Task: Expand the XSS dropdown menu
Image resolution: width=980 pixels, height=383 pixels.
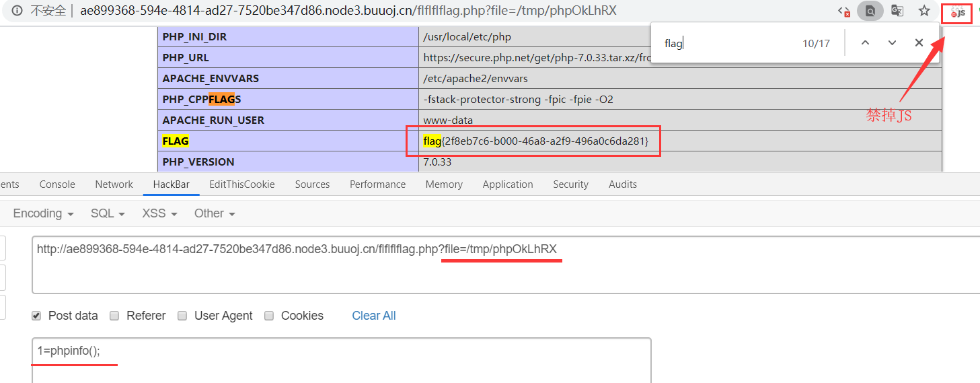Action: 159,213
